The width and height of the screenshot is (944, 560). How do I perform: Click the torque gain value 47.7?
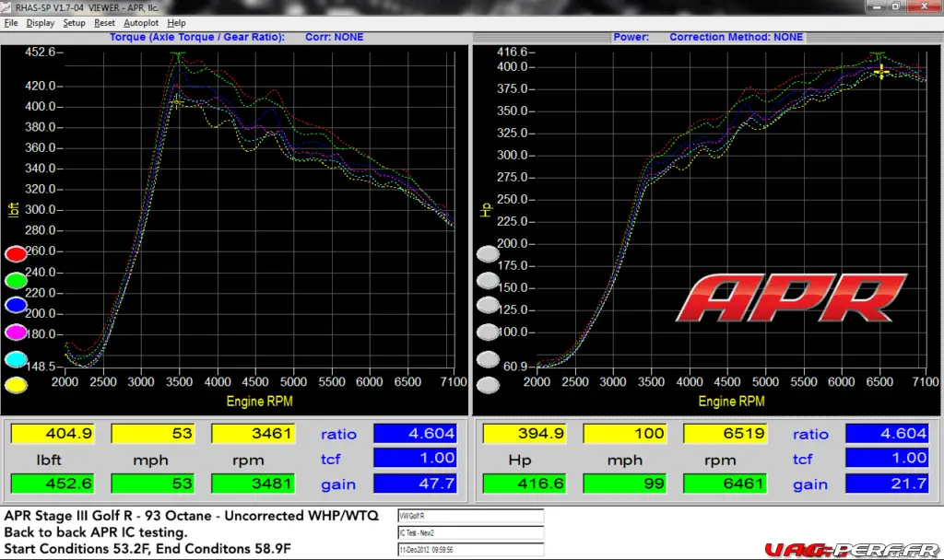point(416,484)
